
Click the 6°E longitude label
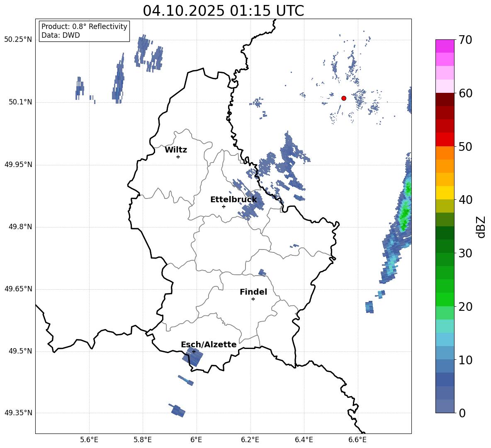click(x=196, y=440)
